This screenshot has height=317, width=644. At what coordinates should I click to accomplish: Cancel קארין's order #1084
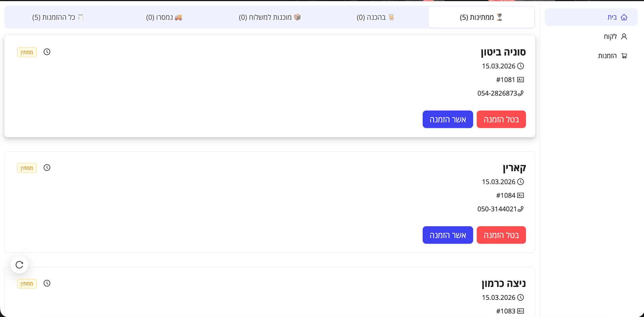click(501, 235)
